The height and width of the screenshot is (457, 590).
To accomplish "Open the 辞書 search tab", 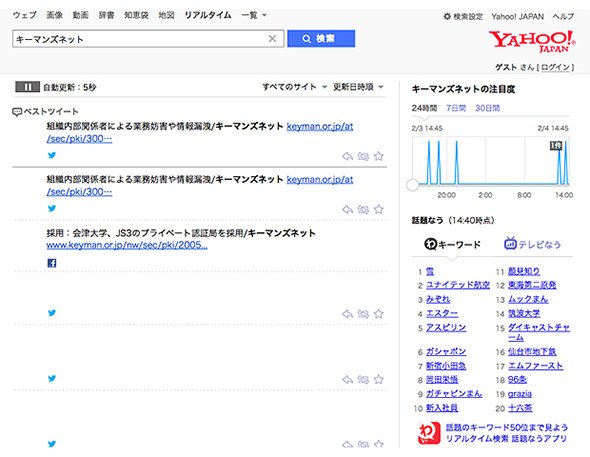I will click(106, 15).
